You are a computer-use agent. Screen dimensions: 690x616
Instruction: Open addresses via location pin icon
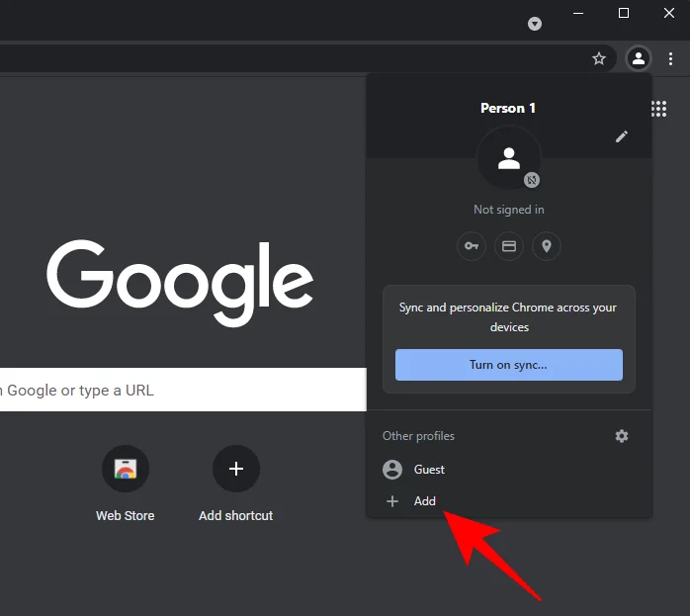[x=547, y=246]
